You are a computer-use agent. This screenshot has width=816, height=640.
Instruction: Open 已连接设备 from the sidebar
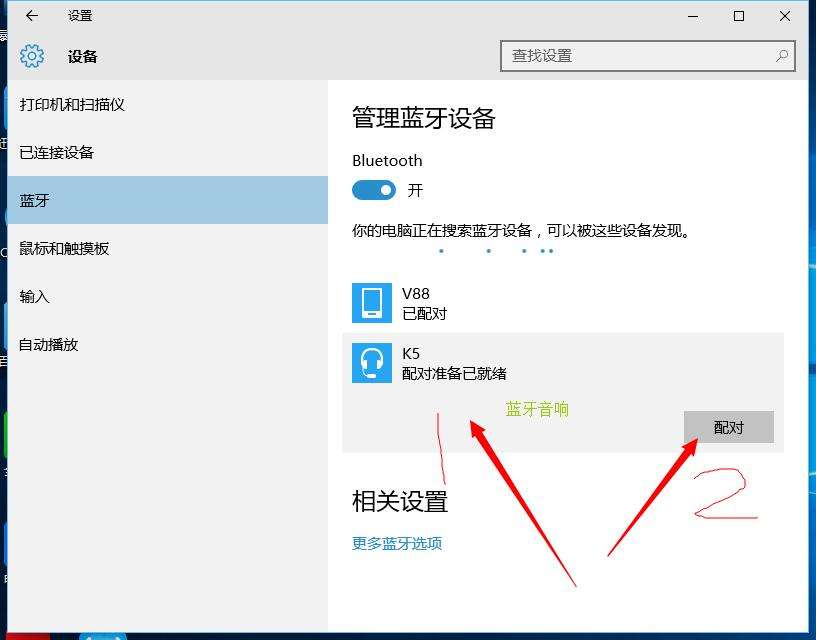pos(61,152)
